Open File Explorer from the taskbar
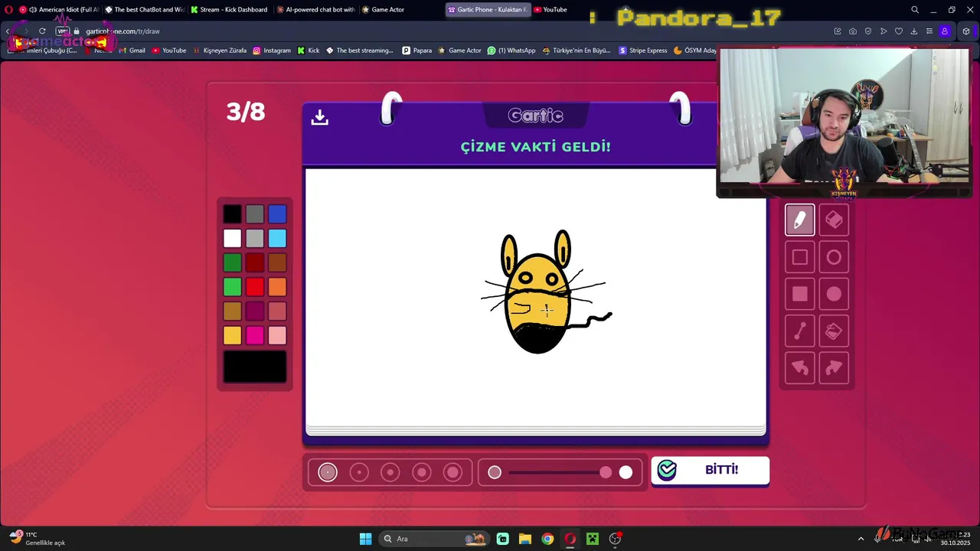The width and height of the screenshot is (980, 551). coord(525,539)
